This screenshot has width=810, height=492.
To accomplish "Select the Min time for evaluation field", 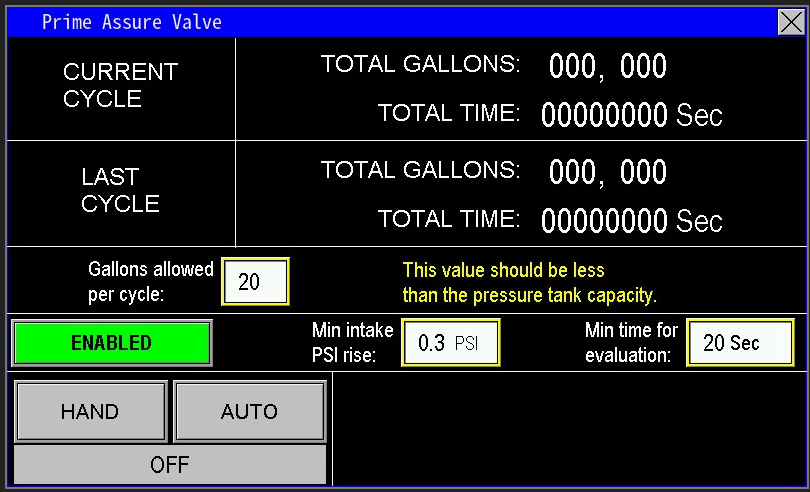I will (739, 343).
